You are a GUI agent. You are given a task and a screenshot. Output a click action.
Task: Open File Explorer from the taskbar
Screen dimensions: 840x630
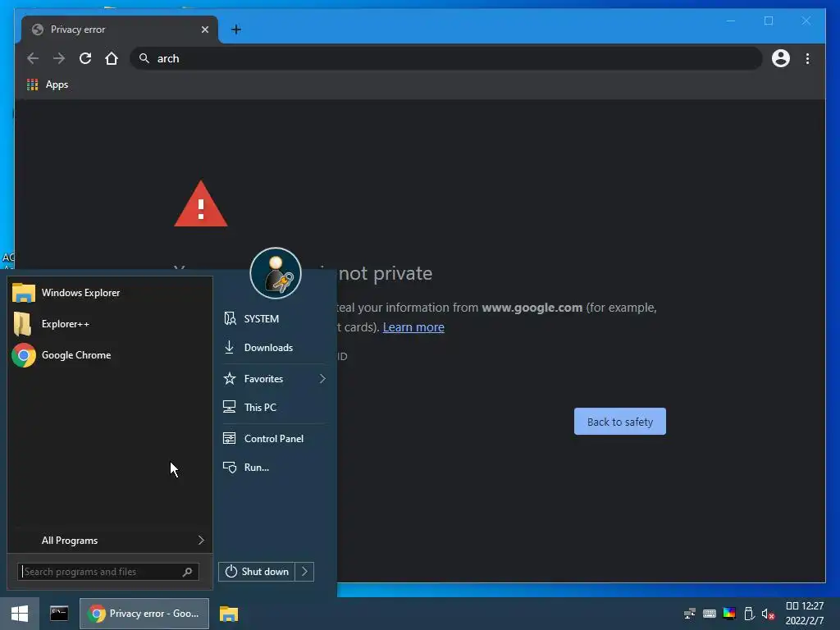(x=229, y=614)
